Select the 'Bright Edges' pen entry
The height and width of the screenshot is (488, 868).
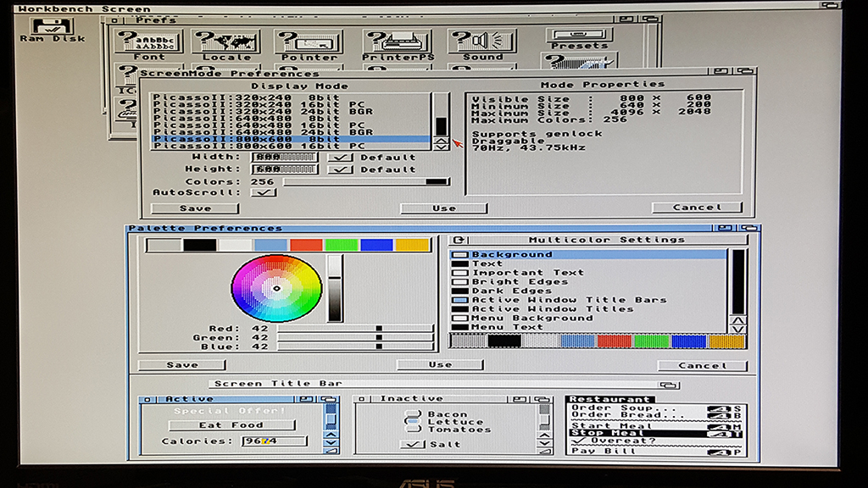[588, 281]
